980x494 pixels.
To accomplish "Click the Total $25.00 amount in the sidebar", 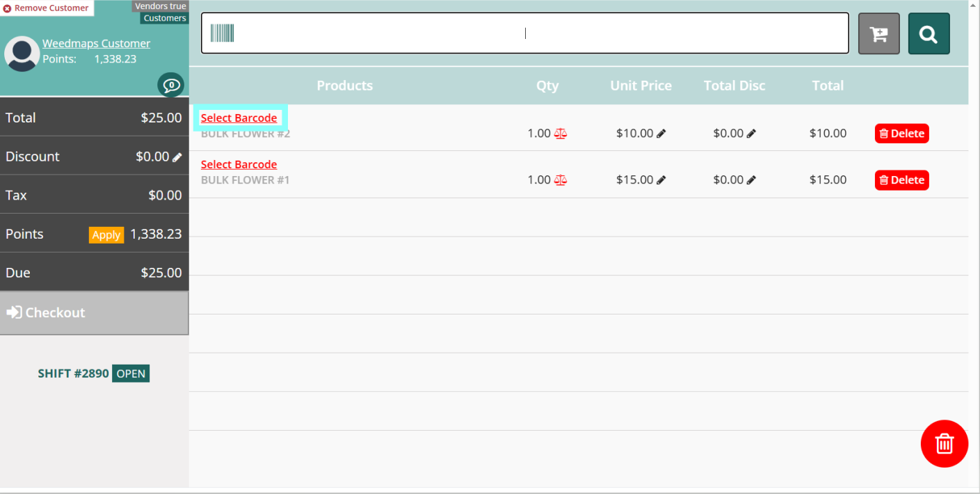I will coord(161,118).
